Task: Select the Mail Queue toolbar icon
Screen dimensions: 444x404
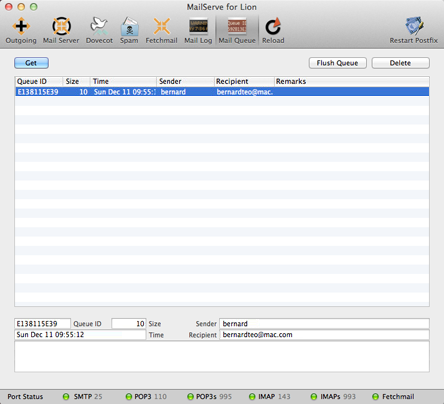Action: [x=237, y=26]
